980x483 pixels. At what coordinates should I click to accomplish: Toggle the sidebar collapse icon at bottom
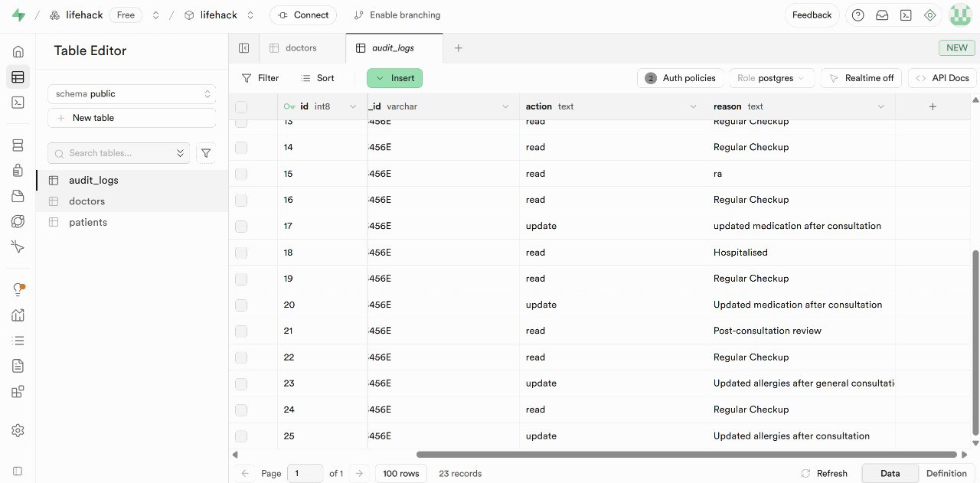coord(18,471)
